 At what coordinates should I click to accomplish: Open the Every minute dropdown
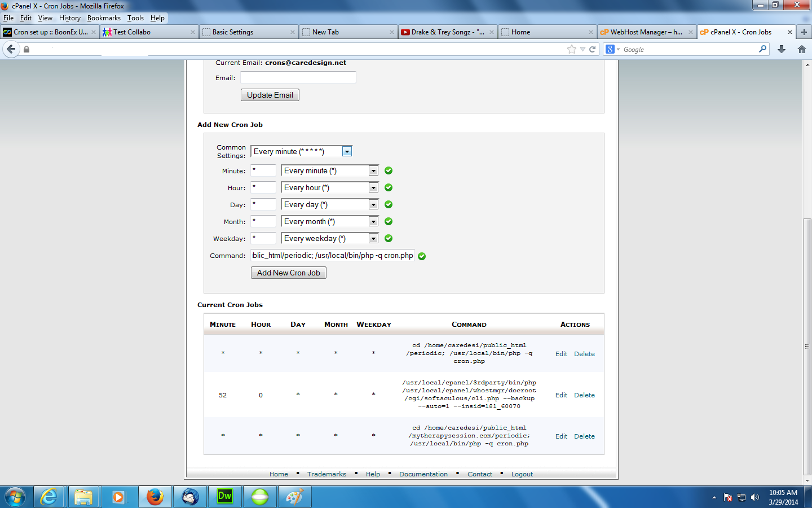(373, 171)
